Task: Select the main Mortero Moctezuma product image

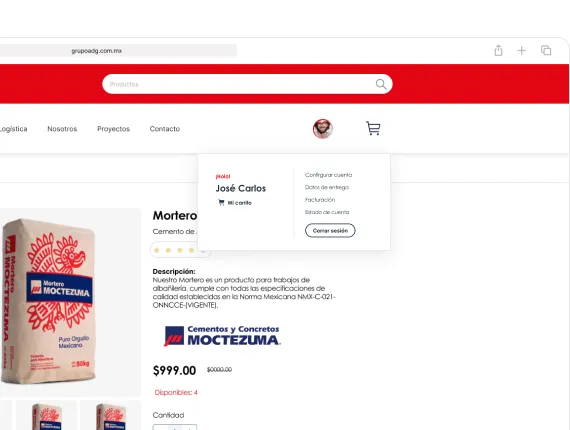Action: [x=71, y=302]
